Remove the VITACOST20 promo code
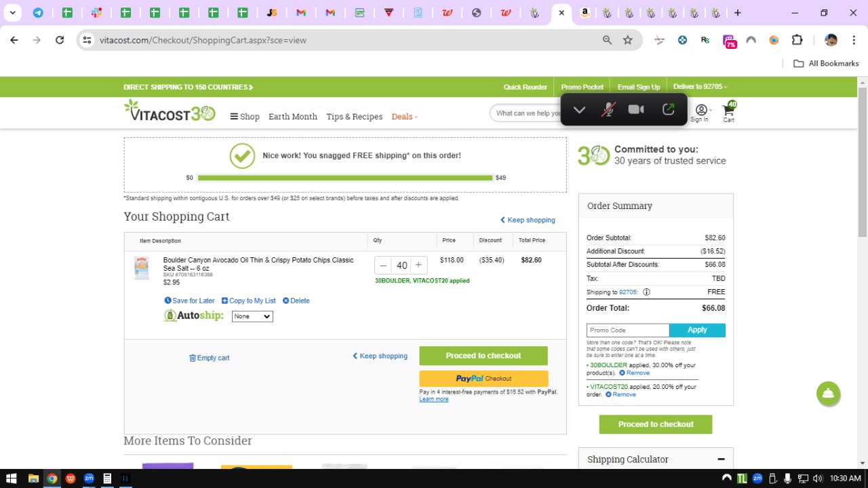Viewport: 868px width, 488px height. 620,394
